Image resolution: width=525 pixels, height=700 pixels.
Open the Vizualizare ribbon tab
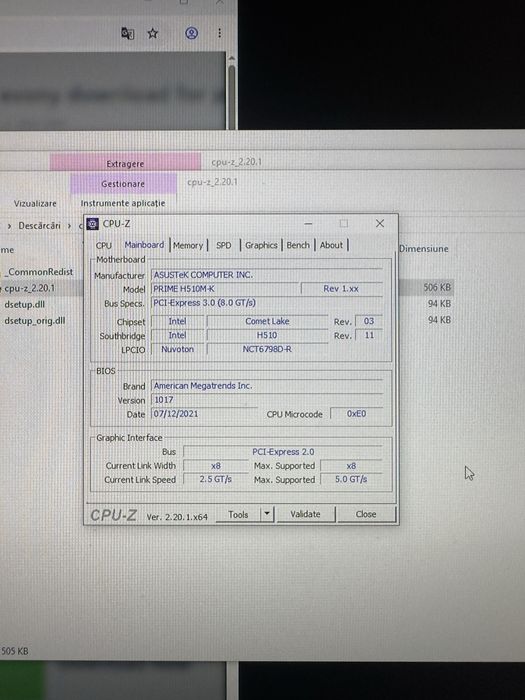(35, 204)
